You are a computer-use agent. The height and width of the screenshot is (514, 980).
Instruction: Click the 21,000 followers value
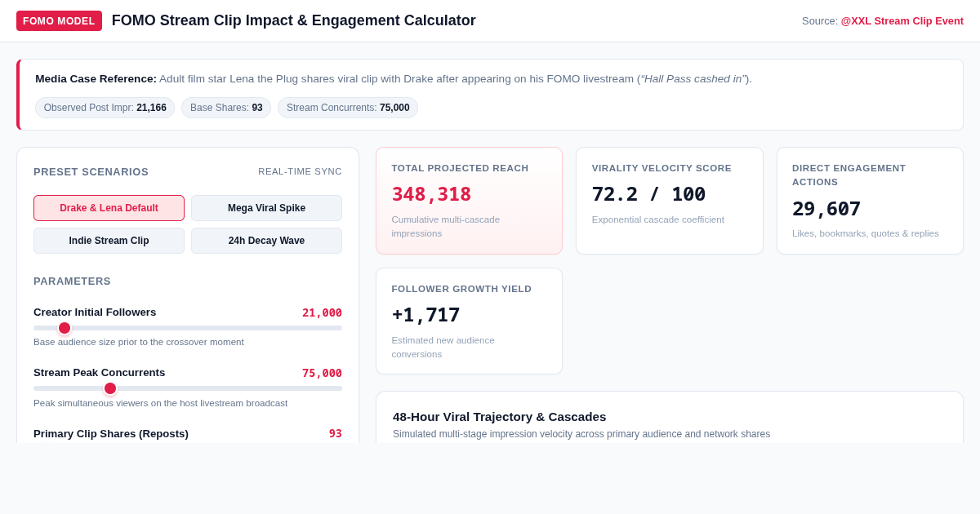[x=322, y=312]
